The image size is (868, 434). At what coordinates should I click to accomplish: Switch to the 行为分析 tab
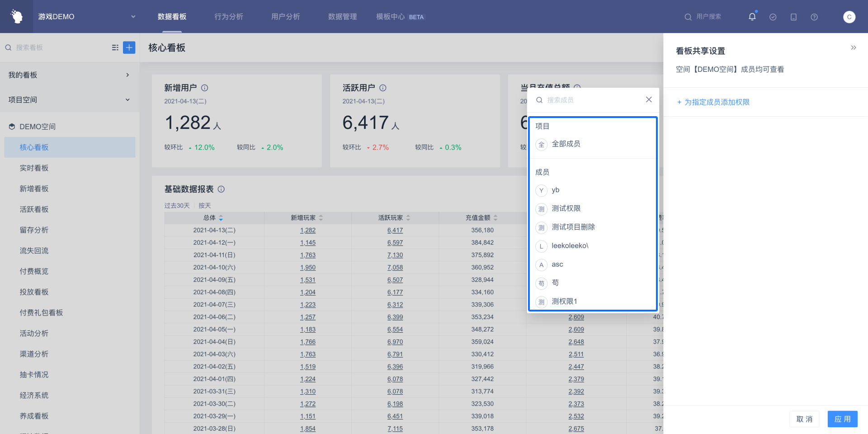[229, 17]
